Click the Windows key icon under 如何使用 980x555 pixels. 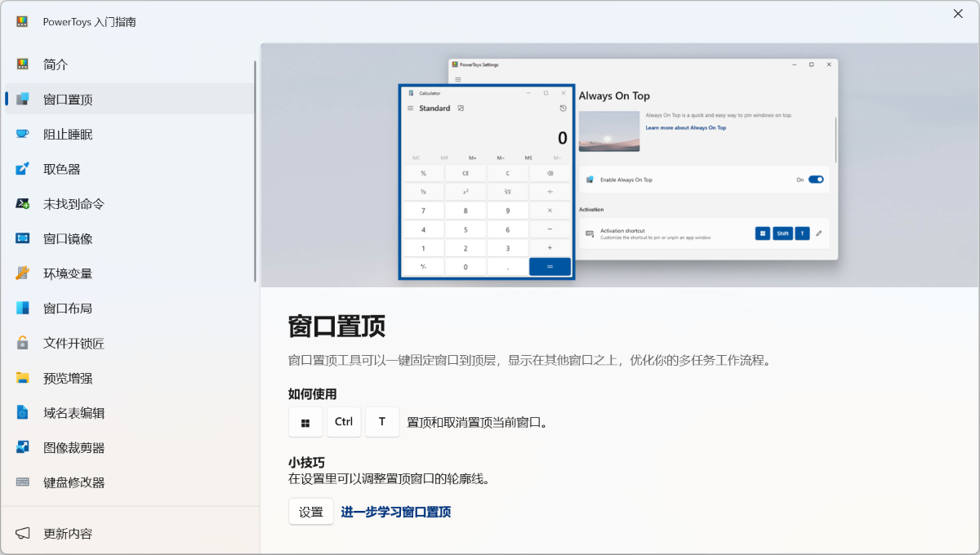[x=305, y=423]
